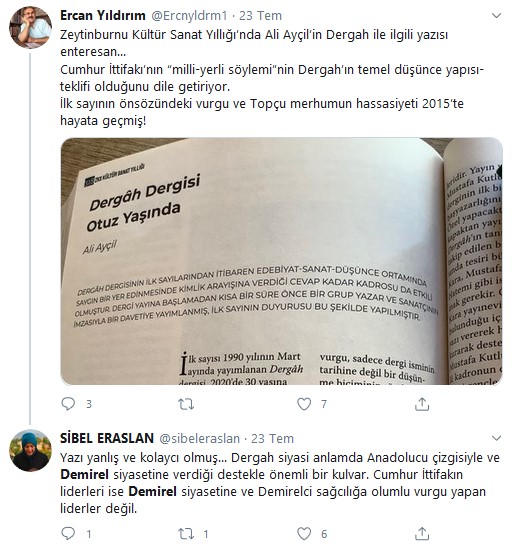Click the Ercan Yıldırım display name
This screenshot has height=548, width=515.
tap(103, 15)
